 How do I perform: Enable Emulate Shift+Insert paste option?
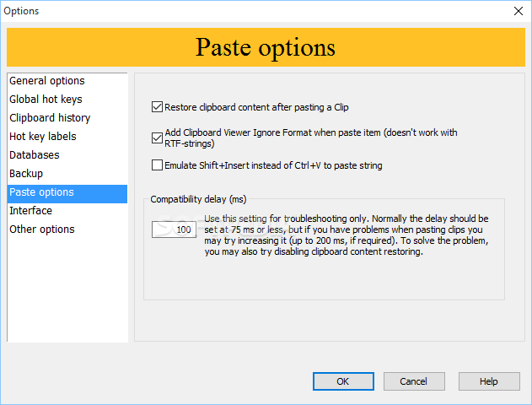tap(157, 165)
